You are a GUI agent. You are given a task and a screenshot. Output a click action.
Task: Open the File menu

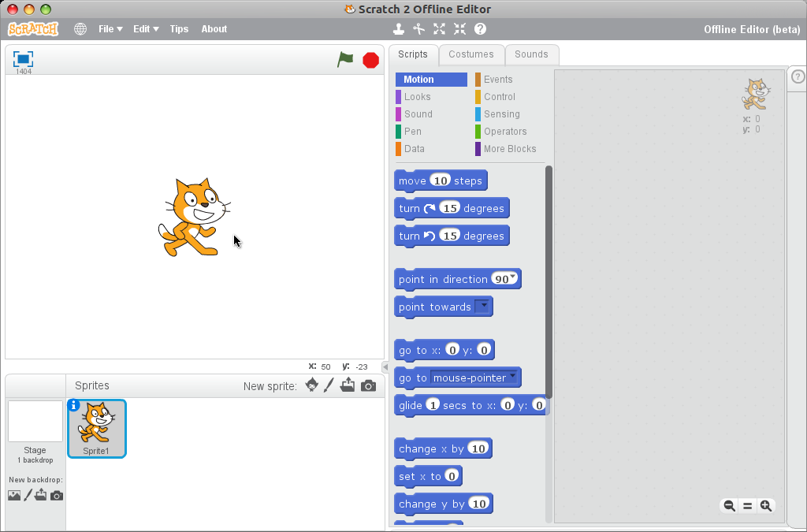pos(110,29)
